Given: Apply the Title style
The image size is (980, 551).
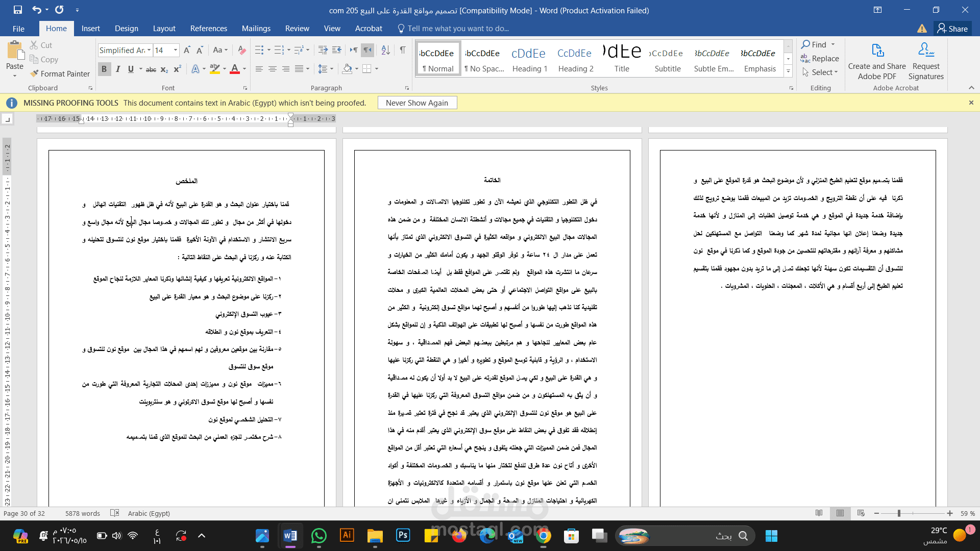Looking at the screenshot, I should point(622,59).
